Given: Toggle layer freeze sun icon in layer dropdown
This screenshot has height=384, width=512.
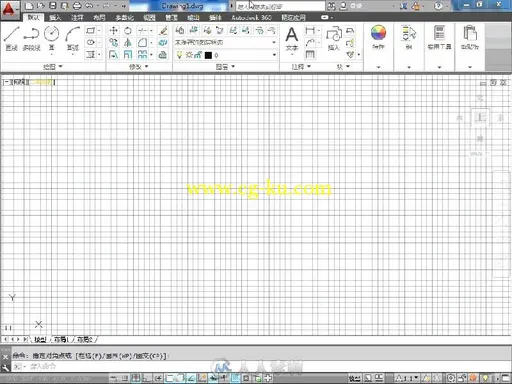Looking at the screenshot, I should pyautogui.click(x=189, y=55).
